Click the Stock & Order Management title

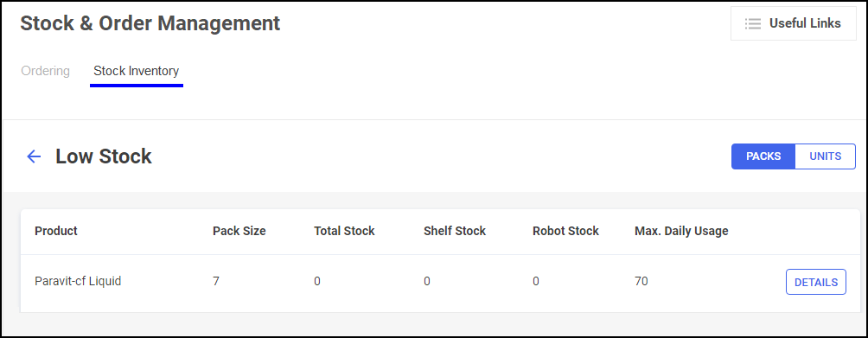150,24
